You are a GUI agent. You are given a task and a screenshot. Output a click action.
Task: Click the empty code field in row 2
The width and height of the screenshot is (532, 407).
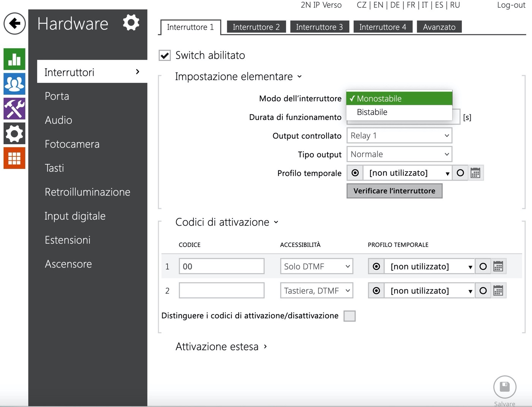[x=222, y=291]
